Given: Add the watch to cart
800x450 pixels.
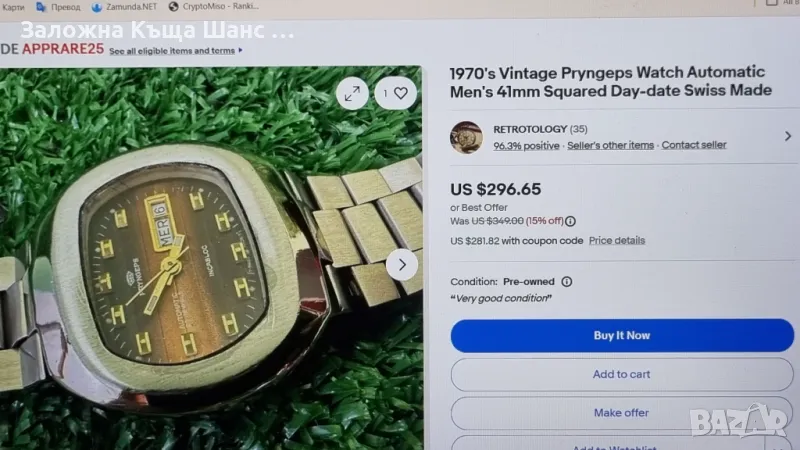Looking at the screenshot, I should pos(622,374).
